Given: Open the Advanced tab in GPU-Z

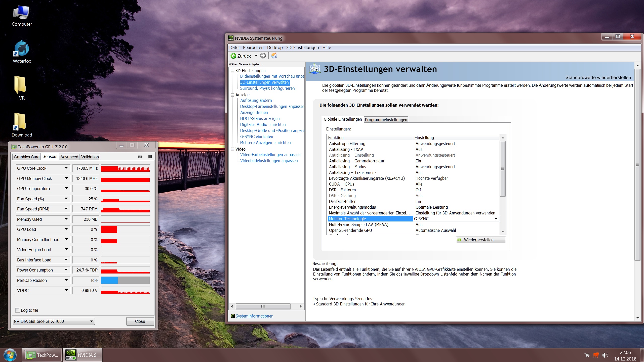Looking at the screenshot, I should click(69, 157).
